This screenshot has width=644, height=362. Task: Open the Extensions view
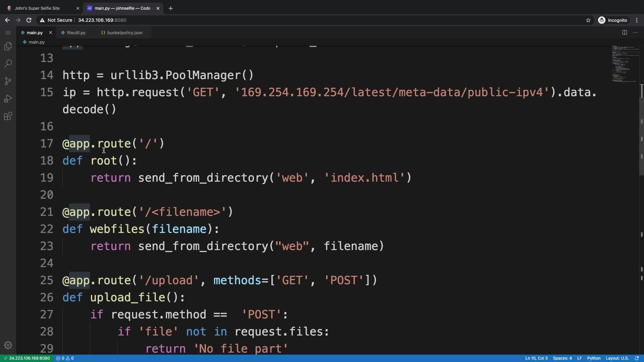point(8,116)
